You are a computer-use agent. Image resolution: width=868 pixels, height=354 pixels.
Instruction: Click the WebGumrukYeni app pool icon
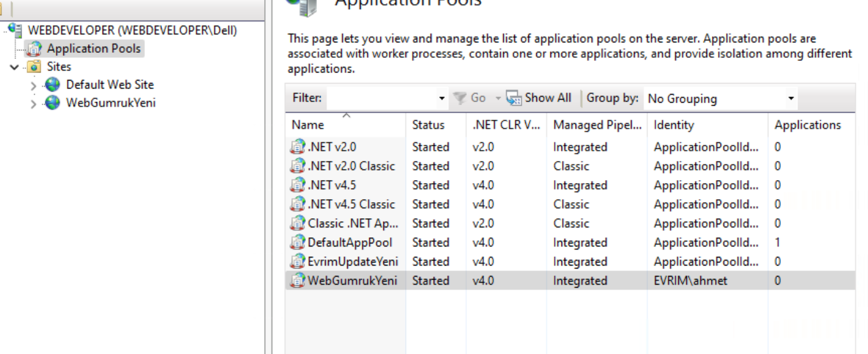(x=298, y=281)
